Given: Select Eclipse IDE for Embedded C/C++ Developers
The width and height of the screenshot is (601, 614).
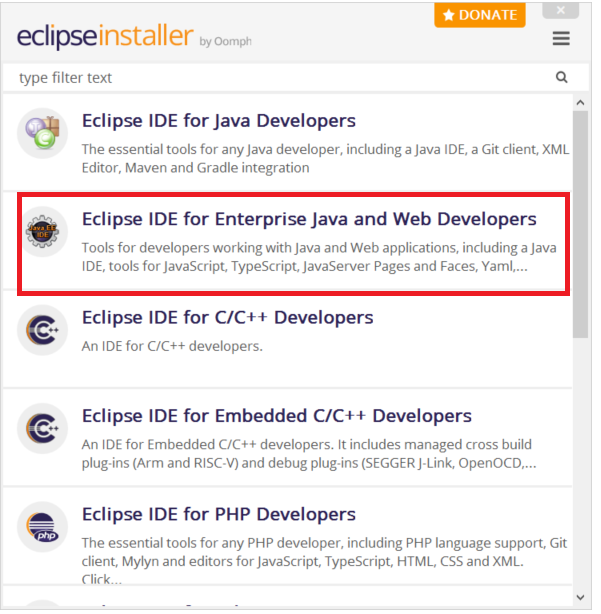Looking at the screenshot, I should (x=276, y=415).
